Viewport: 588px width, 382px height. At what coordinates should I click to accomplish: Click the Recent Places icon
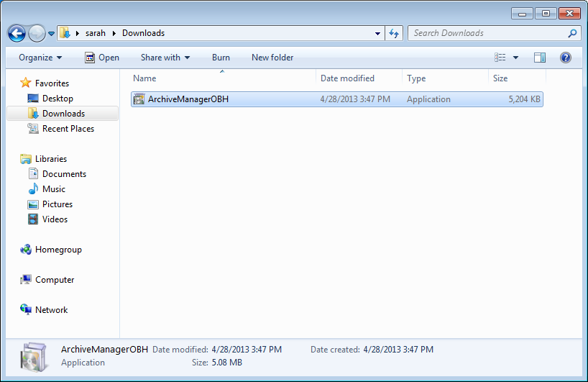tap(33, 128)
